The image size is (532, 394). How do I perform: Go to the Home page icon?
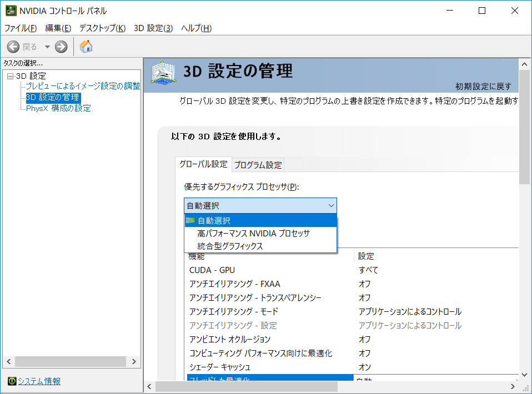tap(86, 47)
